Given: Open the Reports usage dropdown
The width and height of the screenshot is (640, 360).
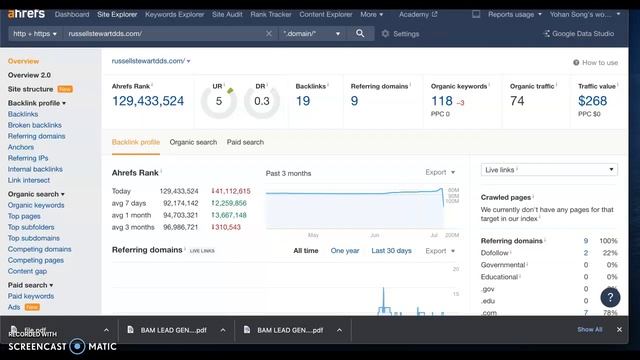Looking at the screenshot, I should coord(515,14).
